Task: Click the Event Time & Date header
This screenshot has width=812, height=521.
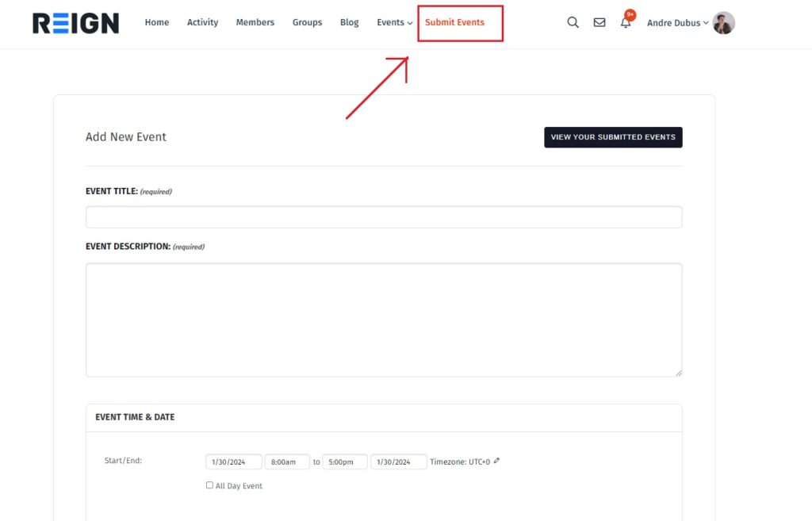Action: click(x=135, y=417)
